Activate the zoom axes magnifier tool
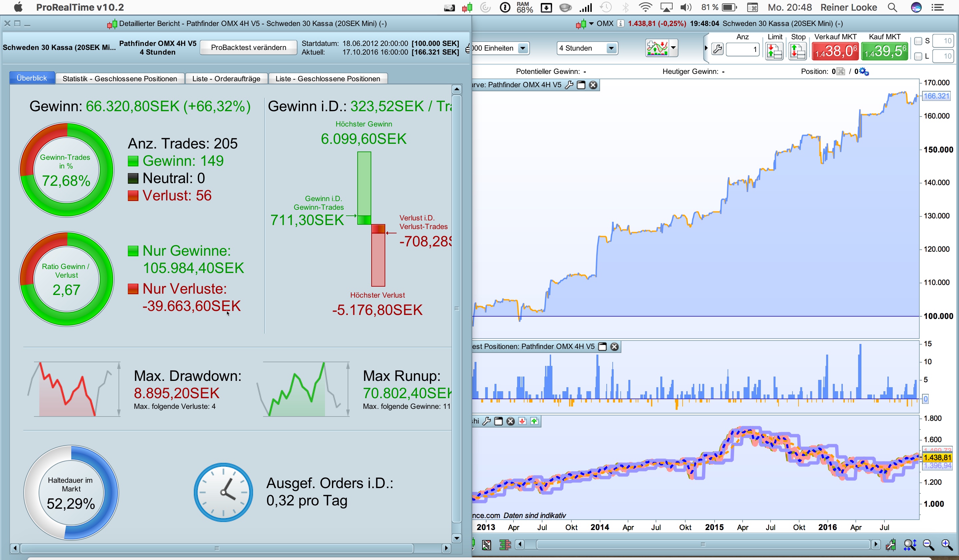This screenshot has height=560, width=959. pos(909,545)
